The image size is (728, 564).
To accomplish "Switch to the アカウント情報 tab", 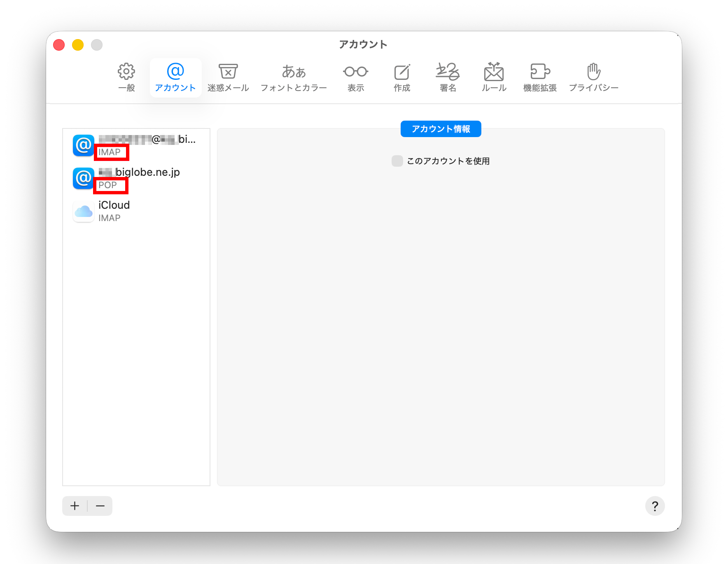I will [x=441, y=129].
